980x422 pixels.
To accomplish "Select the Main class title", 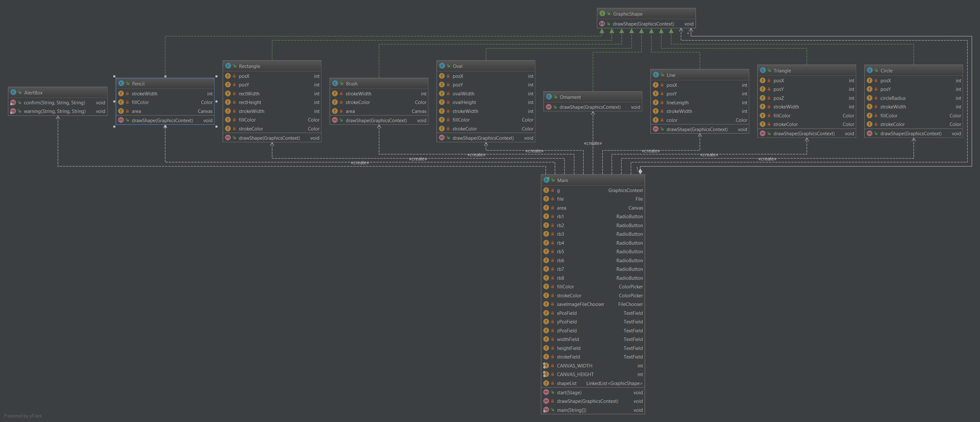I will pos(562,180).
